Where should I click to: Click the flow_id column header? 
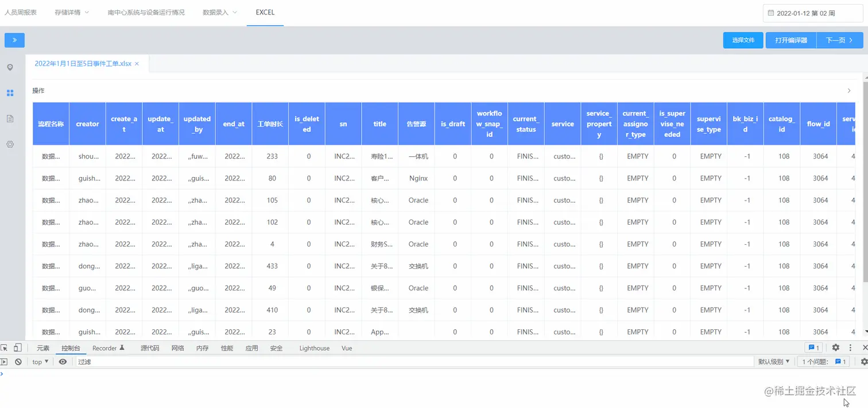click(x=818, y=124)
